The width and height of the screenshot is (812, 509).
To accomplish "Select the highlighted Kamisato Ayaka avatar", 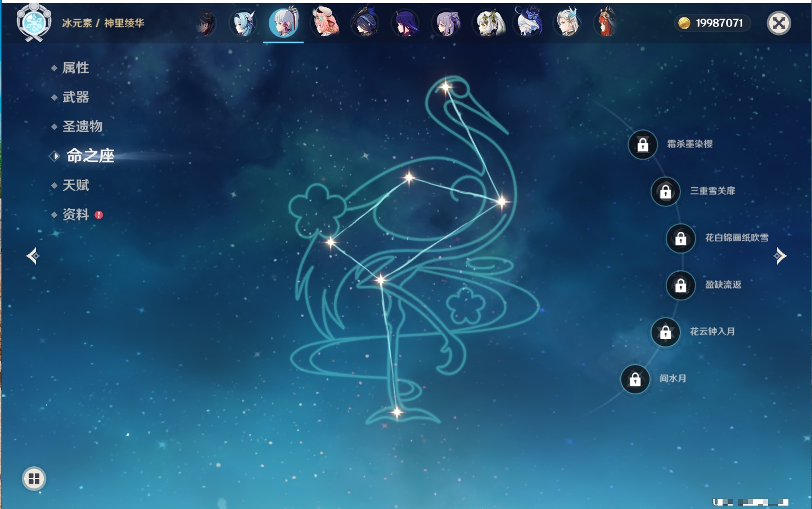I will (x=283, y=22).
